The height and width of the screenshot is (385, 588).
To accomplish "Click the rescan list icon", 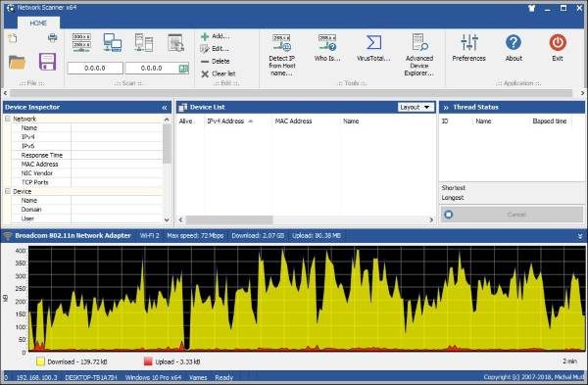I will pyautogui.click(x=175, y=42).
